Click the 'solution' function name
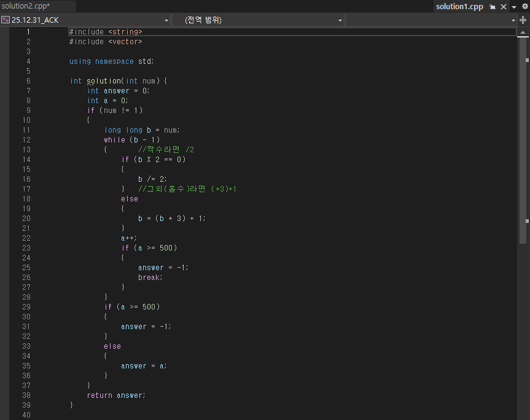This screenshot has width=530, height=420. click(104, 81)
